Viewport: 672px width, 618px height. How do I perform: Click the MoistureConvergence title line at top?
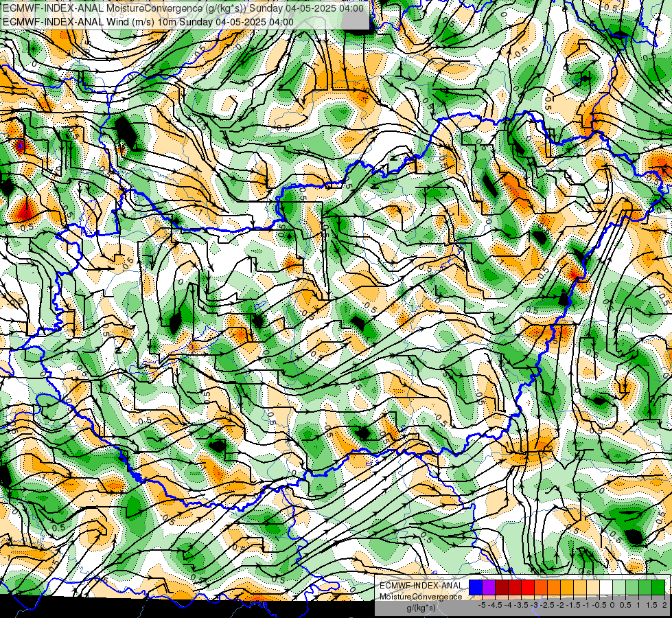click(x=183, y=8)
